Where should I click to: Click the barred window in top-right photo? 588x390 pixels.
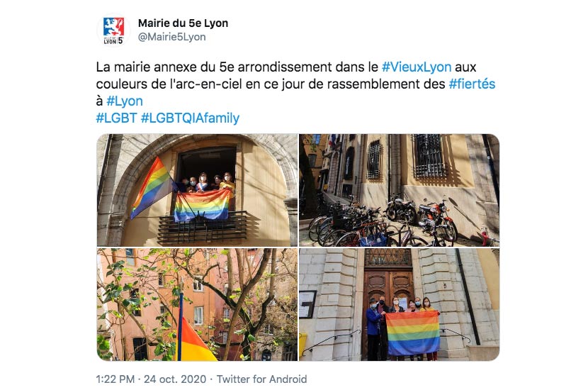[429, 156]
